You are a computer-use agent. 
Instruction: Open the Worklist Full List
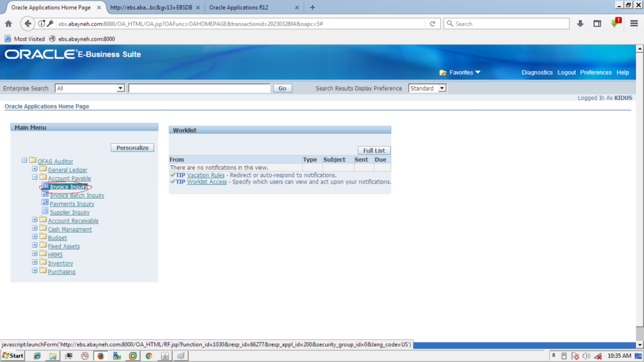374,151
